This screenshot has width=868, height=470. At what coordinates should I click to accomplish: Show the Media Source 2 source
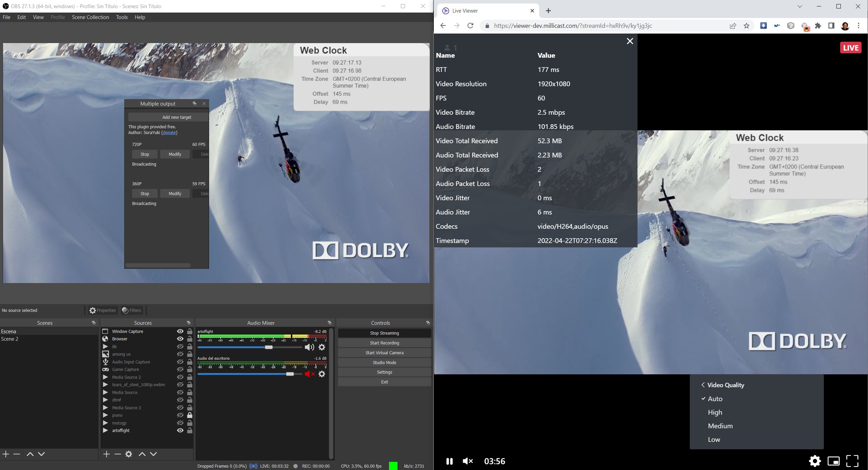(180, 377)
